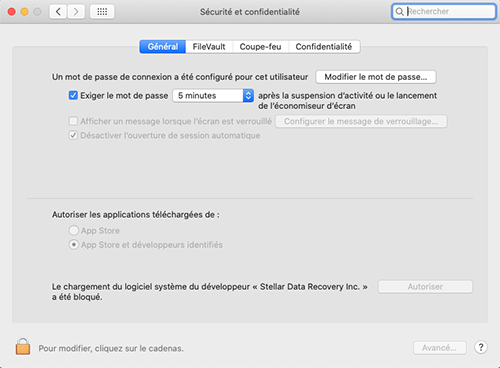Click the red close window button
The width and height of the screenshot is (500, 368).
pyautogui.click(x=11, y=12)
